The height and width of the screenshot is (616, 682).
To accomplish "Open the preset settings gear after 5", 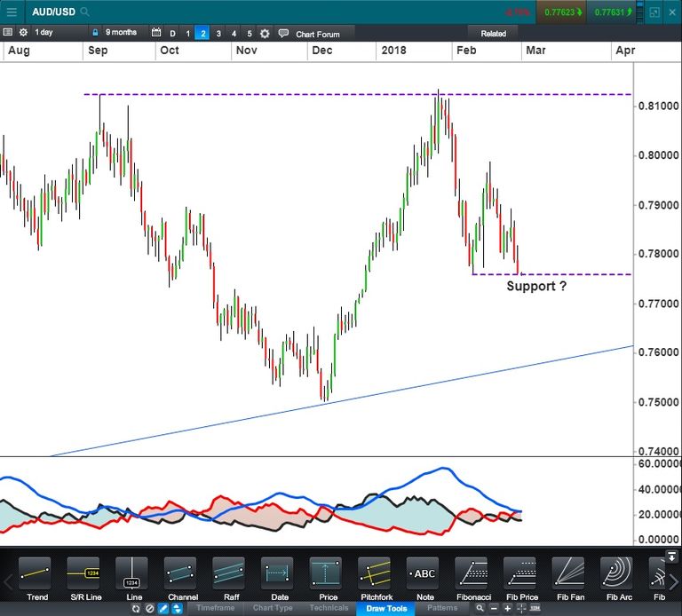I will click(x=265, y=33).
